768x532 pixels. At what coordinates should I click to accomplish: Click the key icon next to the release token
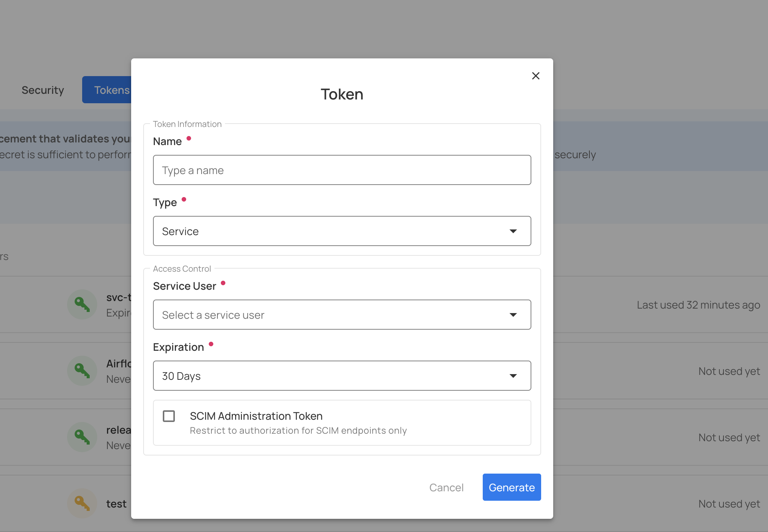coord(82,437)
